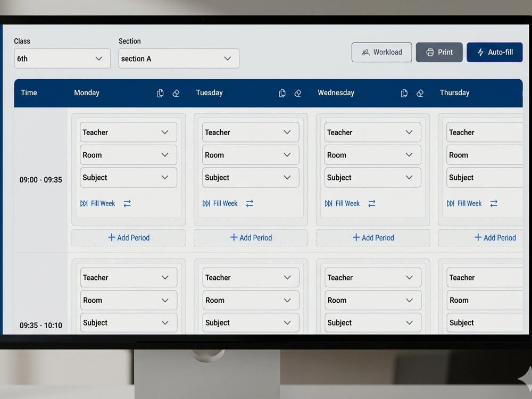This screenshot has width=532, height=399.
Task: Add Period under Monday's 09:00 slot
Action: pyautogui.click(x=129, y=237)
